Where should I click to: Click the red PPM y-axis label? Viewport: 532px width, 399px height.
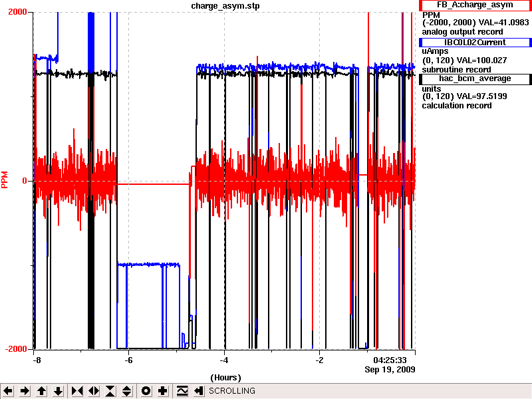[x=5, y=180]
